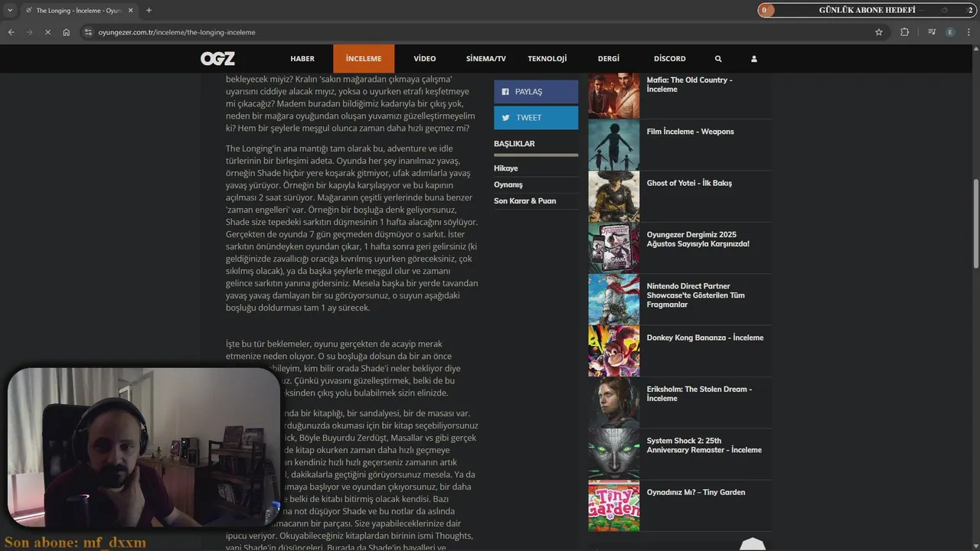980x551 pixels.
Task: Click the Oyungezer magazine cover thumbnail
Action: (614, 248)
